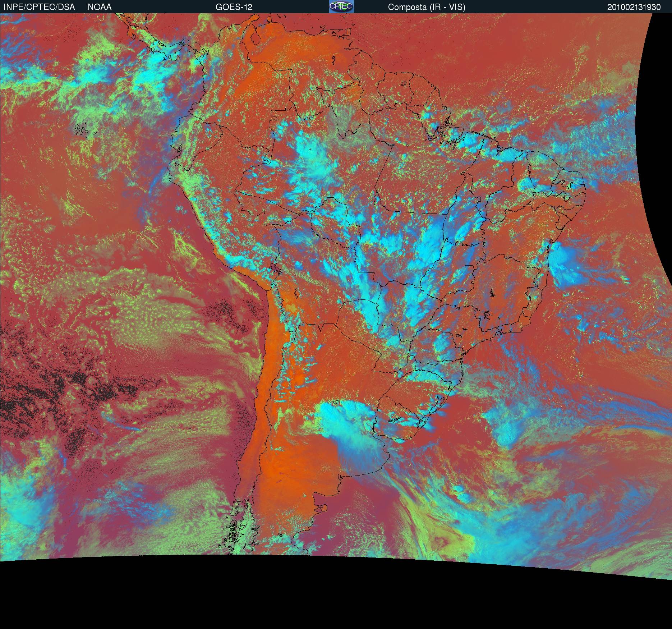Click the small Distrito Federal rectangle in Brazil
The width and height of the screenshot is (672, 629).
click(469, 267)
